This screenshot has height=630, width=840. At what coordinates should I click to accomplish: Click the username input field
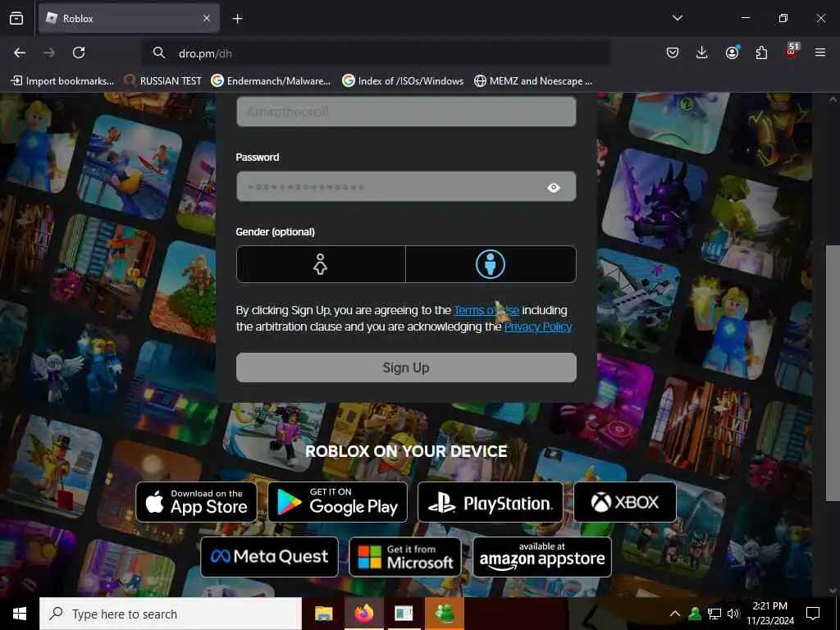(x=406, y=112)
